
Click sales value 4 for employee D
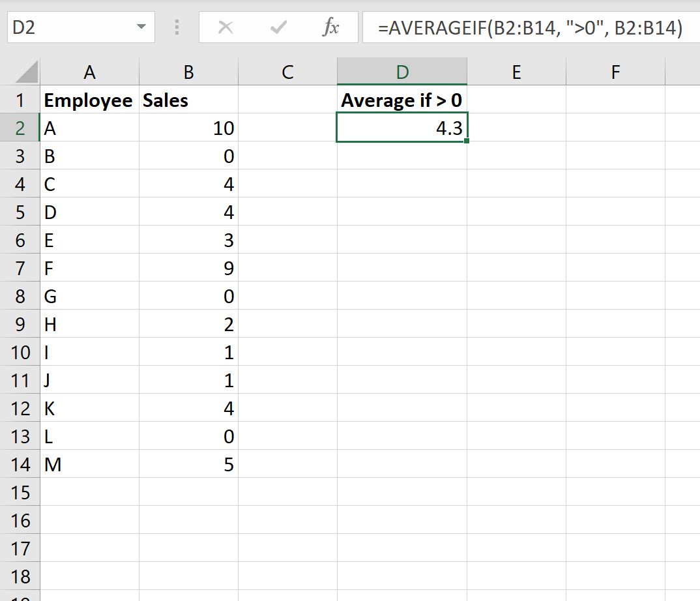point(189,212)
